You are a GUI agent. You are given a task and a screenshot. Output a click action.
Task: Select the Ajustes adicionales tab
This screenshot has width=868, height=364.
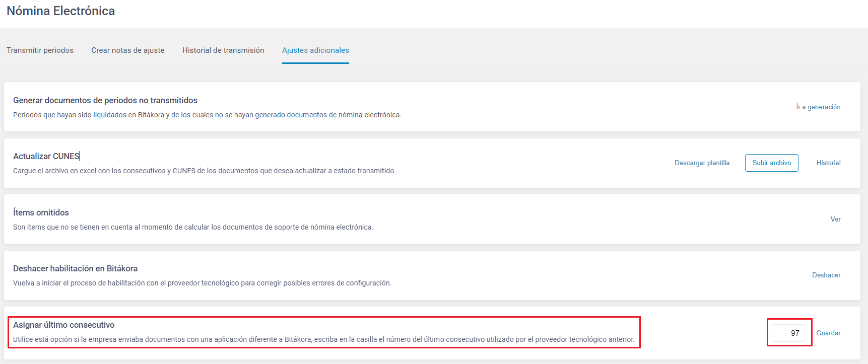[x=315, y=50]
